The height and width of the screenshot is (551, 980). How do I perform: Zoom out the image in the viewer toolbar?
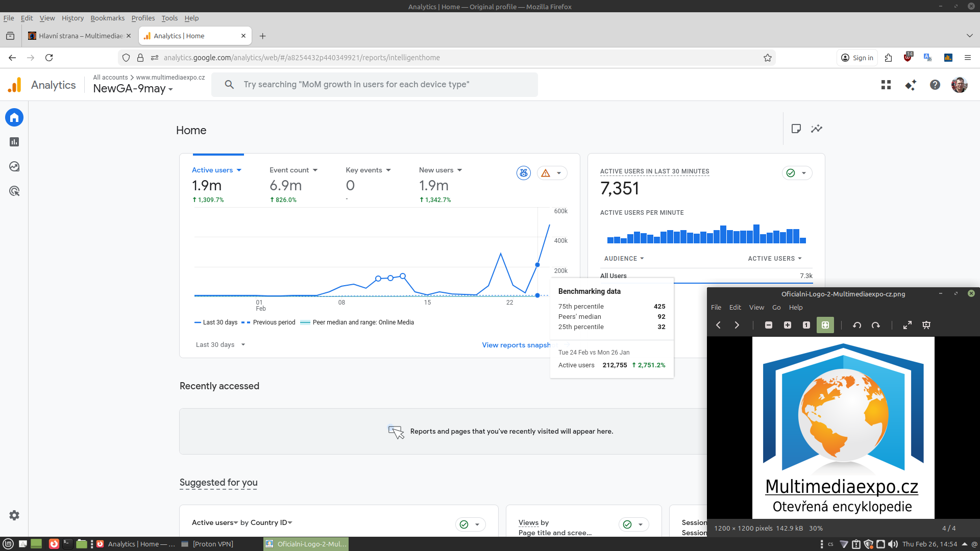pyautogui.click(x=769, y=325)
